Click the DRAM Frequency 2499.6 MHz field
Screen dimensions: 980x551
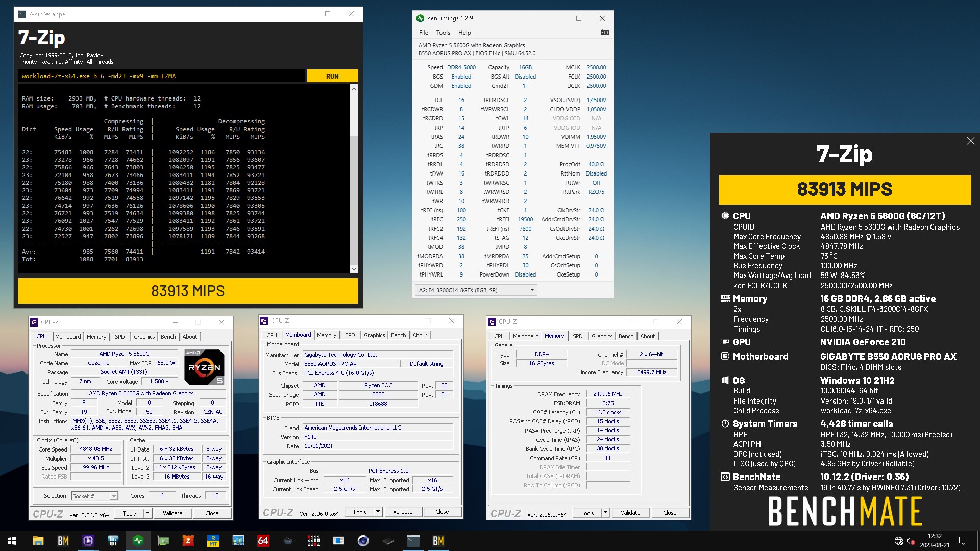pos(607,394)
